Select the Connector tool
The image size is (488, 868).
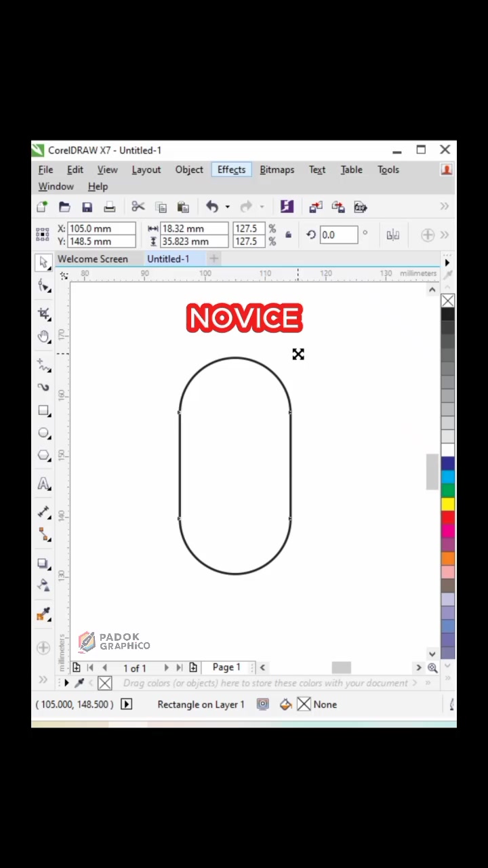click(44, 535)
